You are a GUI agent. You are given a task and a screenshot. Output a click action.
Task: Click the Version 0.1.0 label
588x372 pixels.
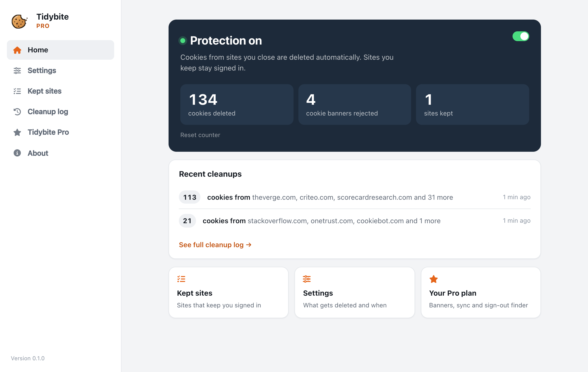point(28,358)
